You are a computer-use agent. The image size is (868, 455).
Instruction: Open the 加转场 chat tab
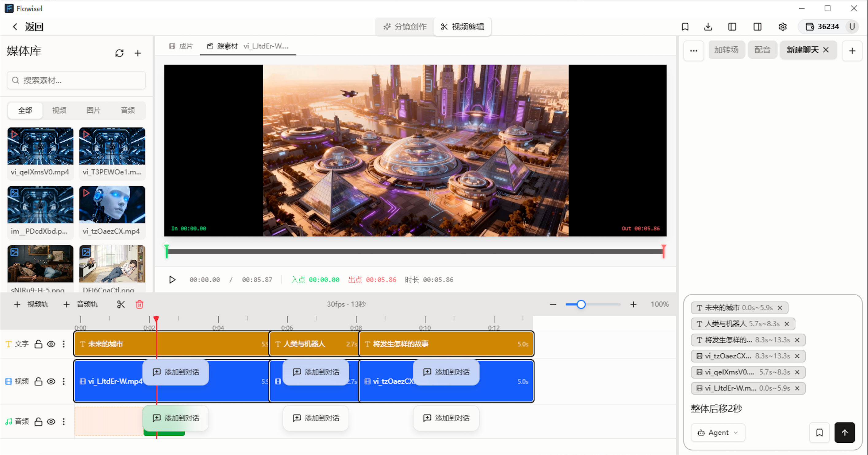(x=727, y=50)
